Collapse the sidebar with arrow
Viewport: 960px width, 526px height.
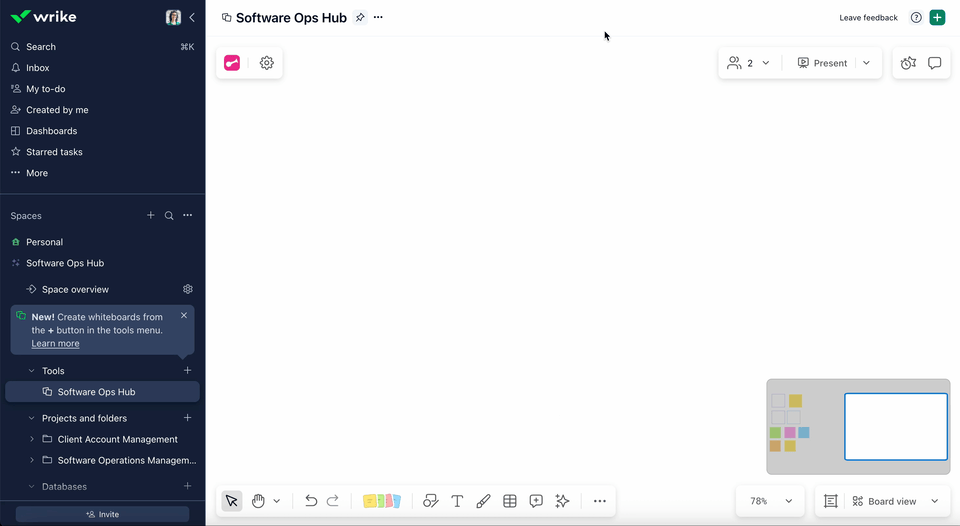click(x=192, y=17)
